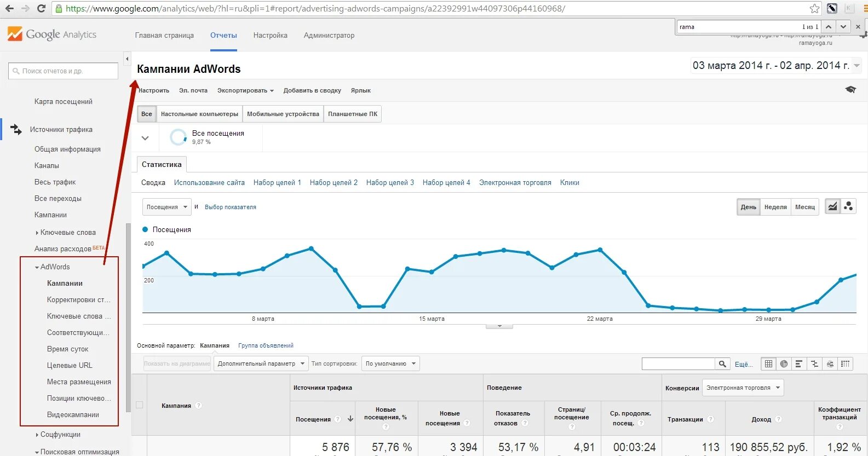Open the Электронная торговля conversions dropdown
Image resolution: width=868 pixels, height=456 pixels.
(743, 388)
